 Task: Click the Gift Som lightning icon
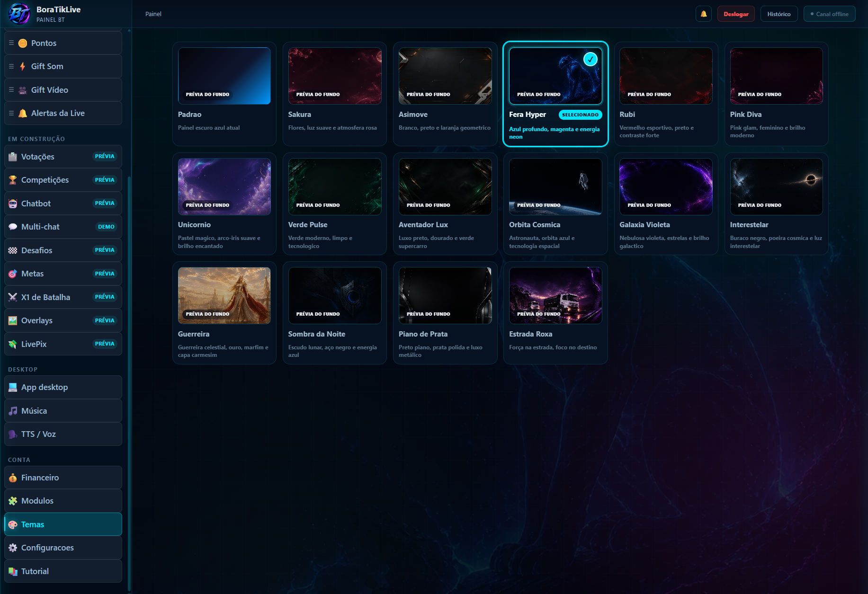click(x=23, y=66)
